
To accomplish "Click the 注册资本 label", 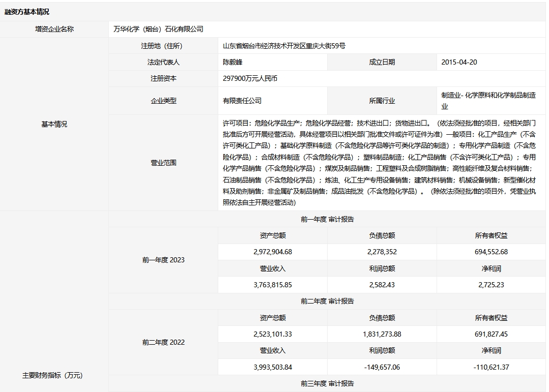I will pyautogui.click(x=163, y=79).
